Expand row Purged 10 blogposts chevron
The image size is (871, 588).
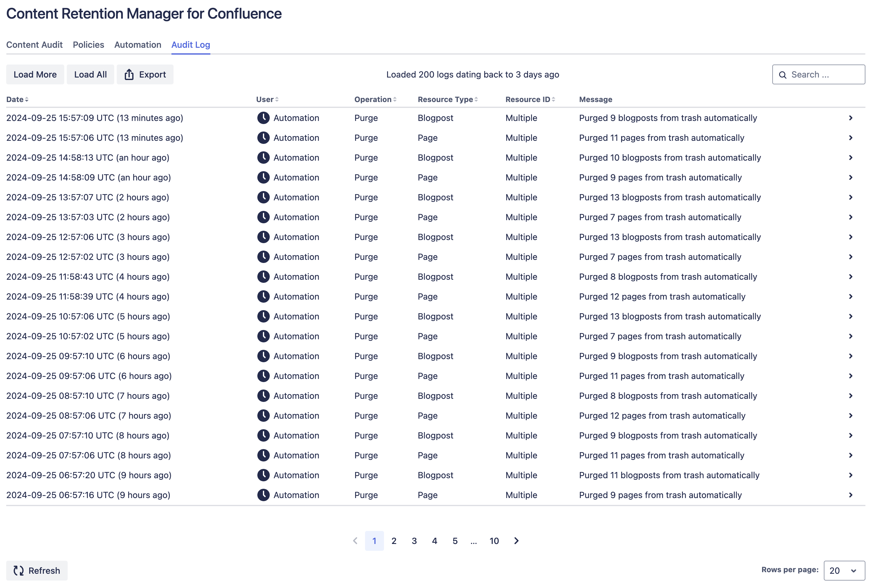[x=851, y=158]
